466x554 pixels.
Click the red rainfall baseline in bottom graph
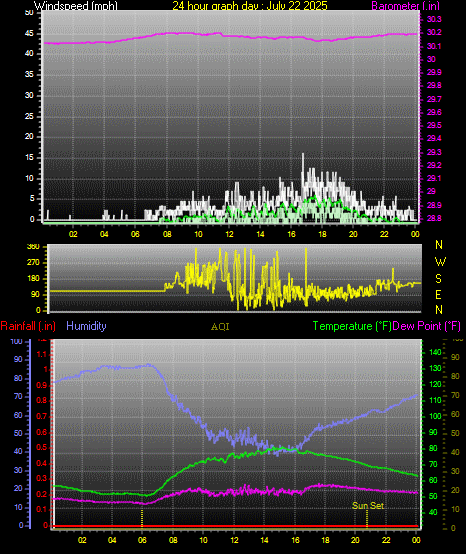pos(236,526)
